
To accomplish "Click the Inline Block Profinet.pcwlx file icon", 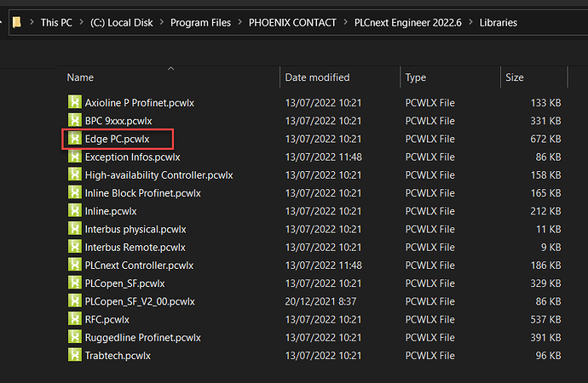I will [x=75, y=192].
